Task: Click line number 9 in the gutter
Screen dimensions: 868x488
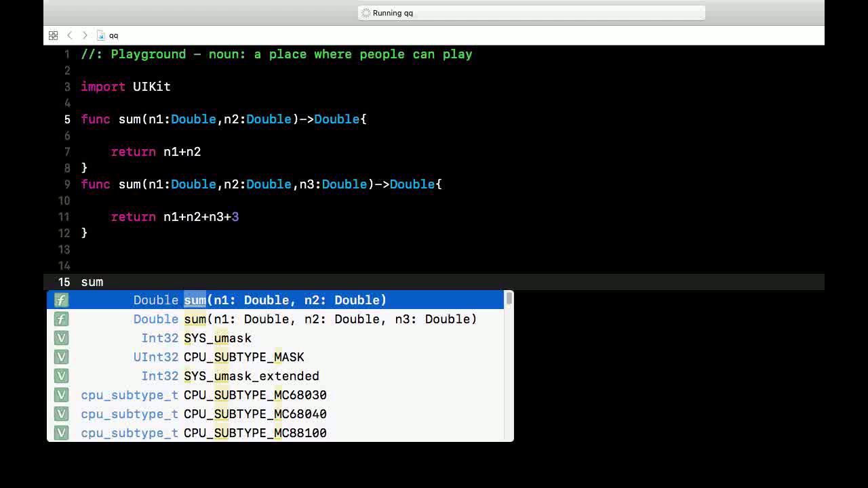Action: (67, 184)
